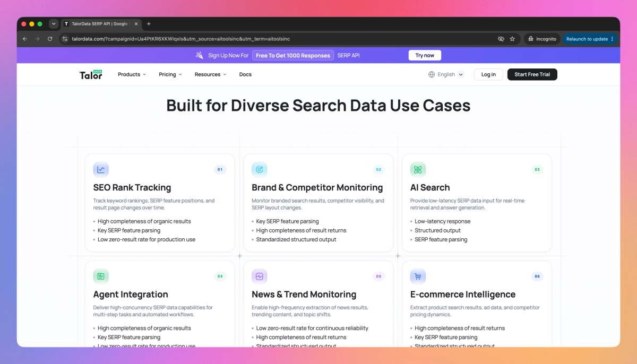This screenshot has height=364, width=637.
Task: Click the Brand & Competitor Monitoring target icon
Action: click(260, 170)
